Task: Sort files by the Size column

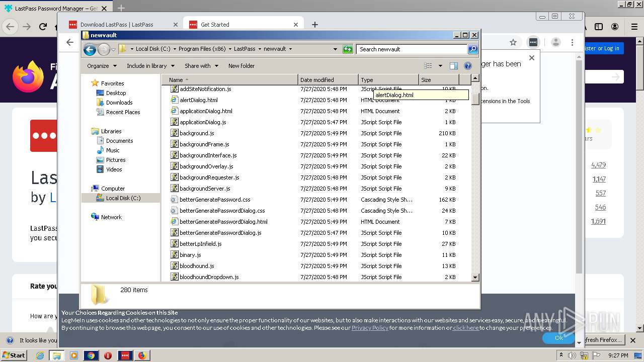Action: (439, 80)
